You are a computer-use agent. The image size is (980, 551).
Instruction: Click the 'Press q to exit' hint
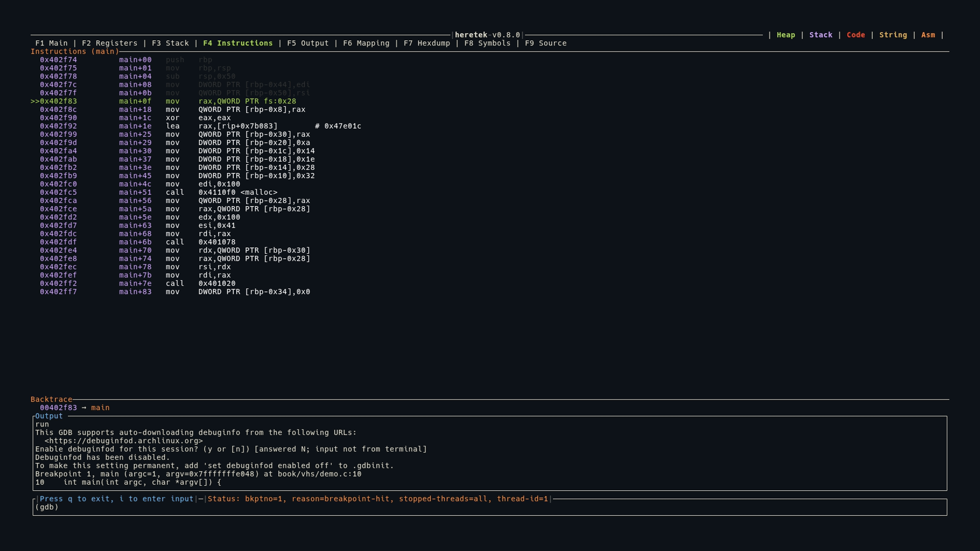[117, 499]
